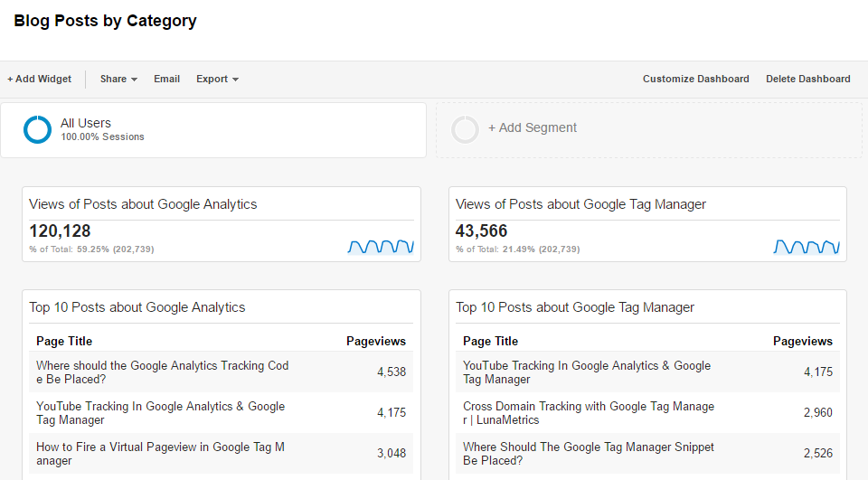
Task: Click Top 10 Posts about Google Tag Manager title
Action: click(x=575, y=307)
